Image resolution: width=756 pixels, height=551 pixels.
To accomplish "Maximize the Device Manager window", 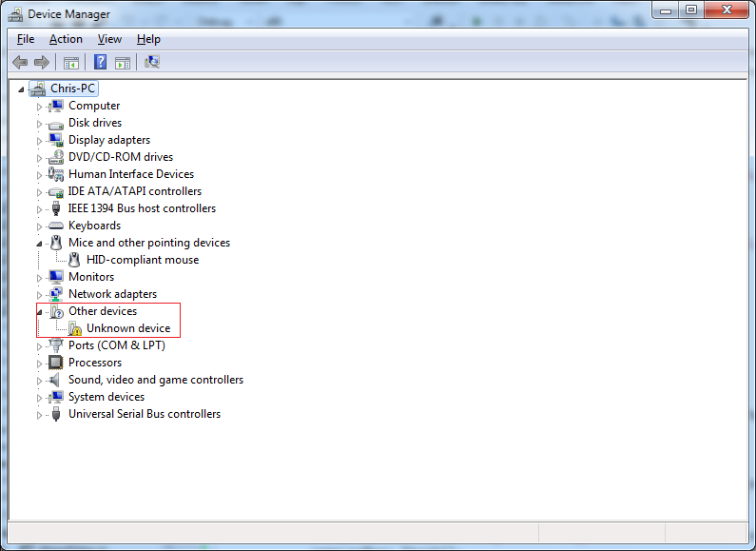I will click(691, 10).
